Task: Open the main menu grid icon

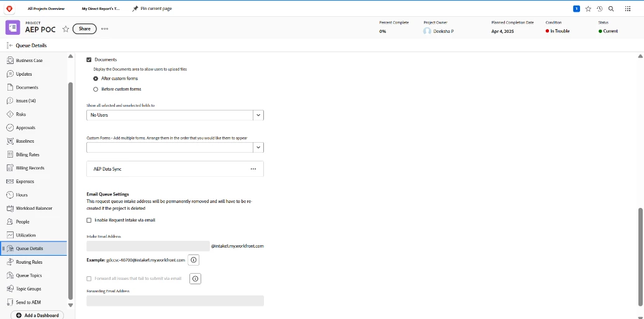Action: (628, 9)
